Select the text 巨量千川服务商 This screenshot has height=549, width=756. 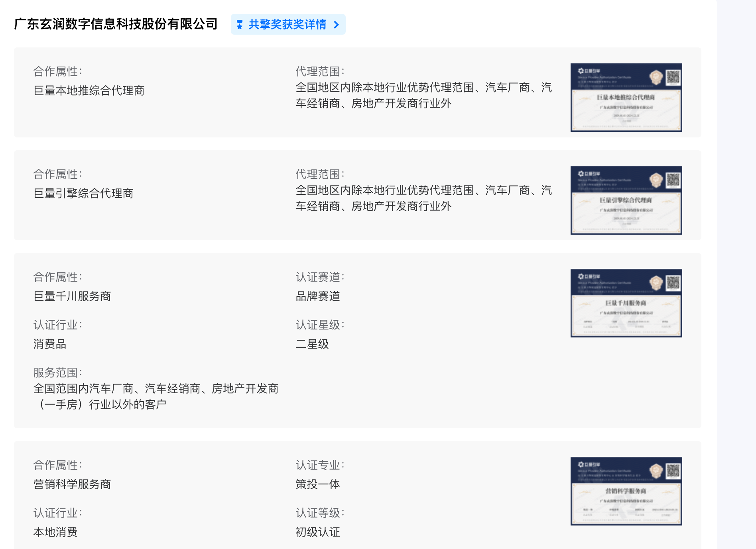point(72,296)
